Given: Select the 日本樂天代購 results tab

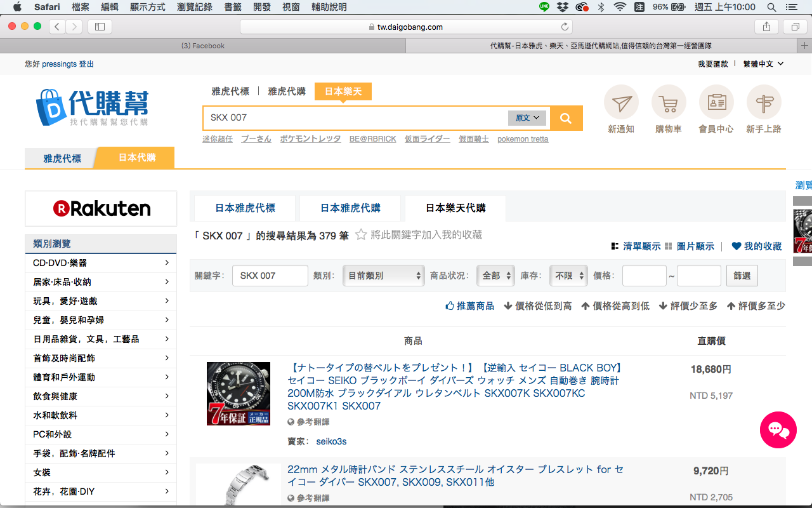Looking at the screenshot, I should pos(455,208).
